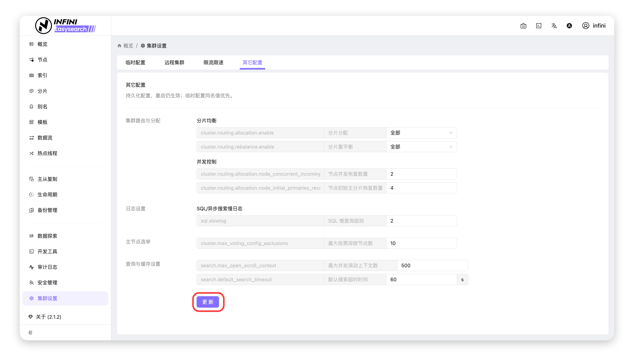Open the 远程集群 tab

(174, 62)
